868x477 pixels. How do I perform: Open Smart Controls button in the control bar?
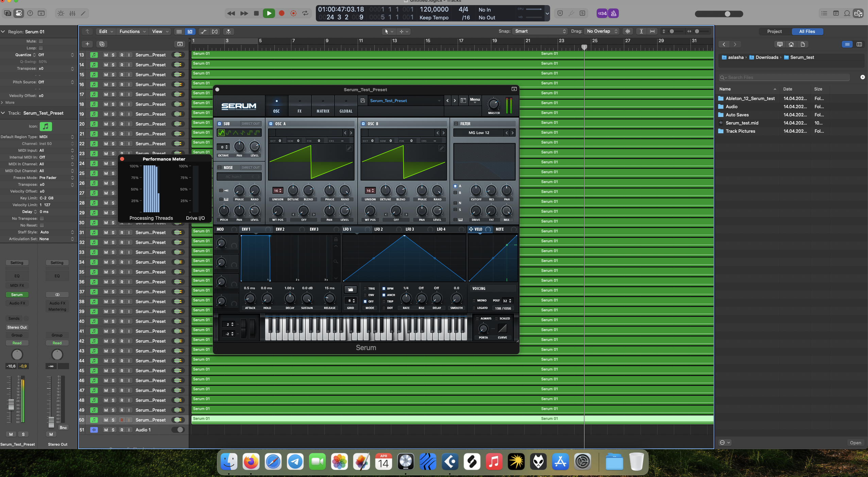point(61,13)
